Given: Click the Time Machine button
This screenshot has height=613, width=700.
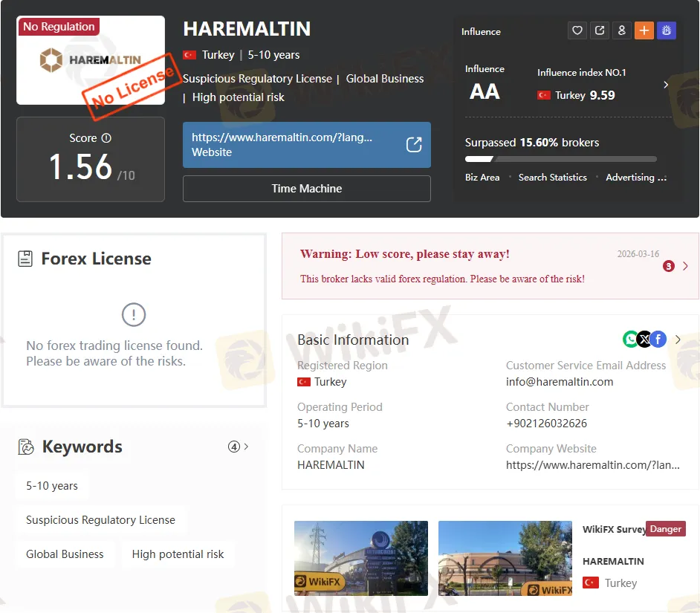Looking at the screenshot, I should (307, 189).
